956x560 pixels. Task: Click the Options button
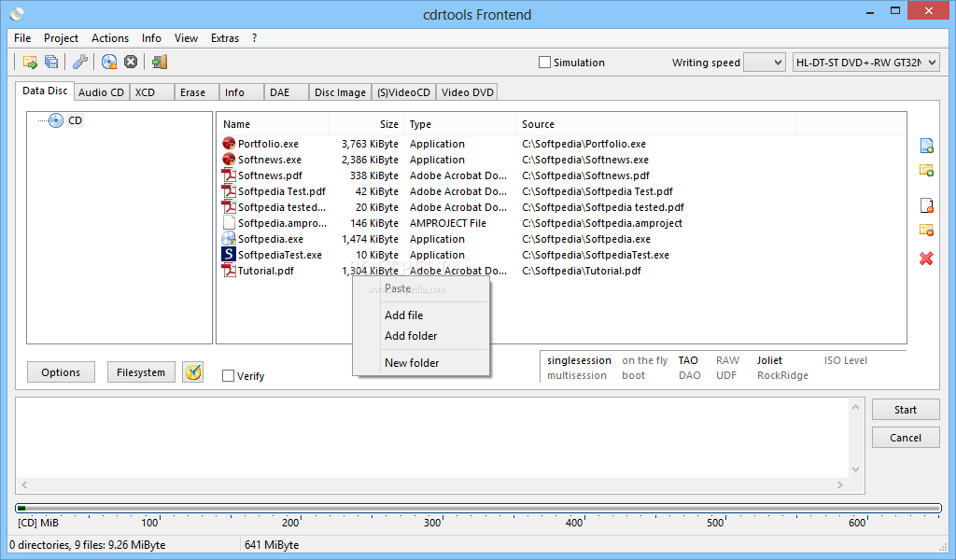61,372
